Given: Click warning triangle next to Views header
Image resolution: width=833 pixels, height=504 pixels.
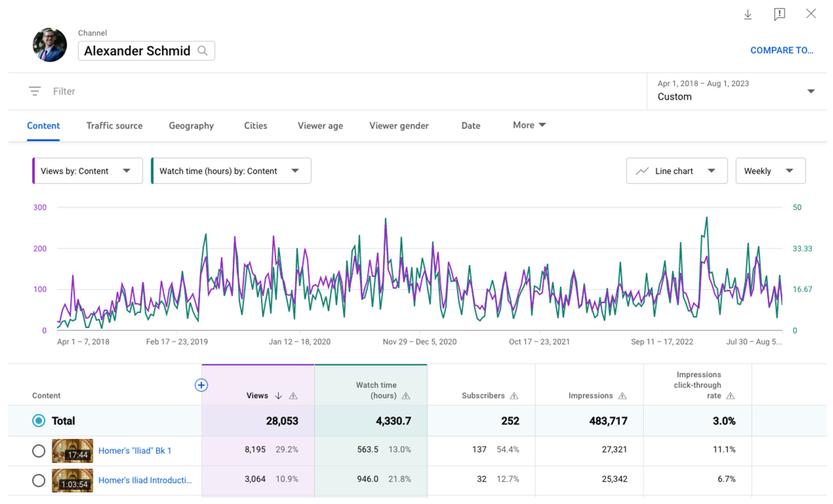Looking at the screenshot, I should (x=293, y=396).
